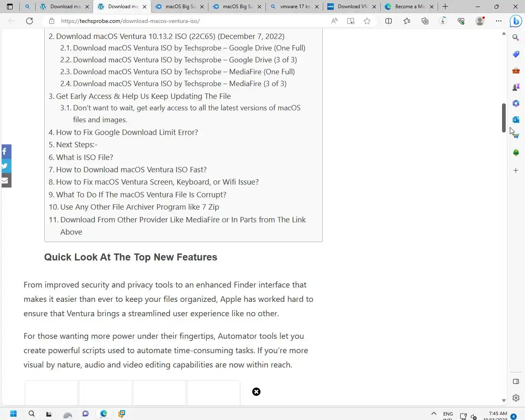Reload the current page
The height and width of the screenshot is (420, 525).
30,21
